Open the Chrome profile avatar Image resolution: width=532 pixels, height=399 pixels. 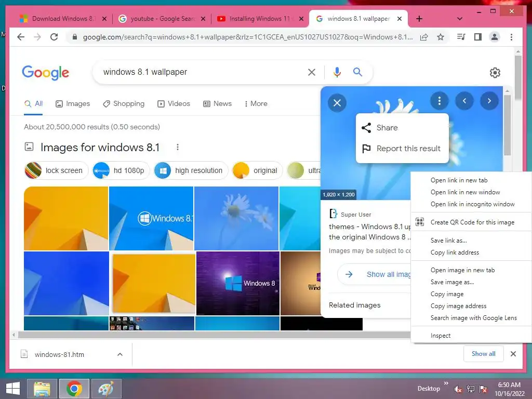[495, 37]
